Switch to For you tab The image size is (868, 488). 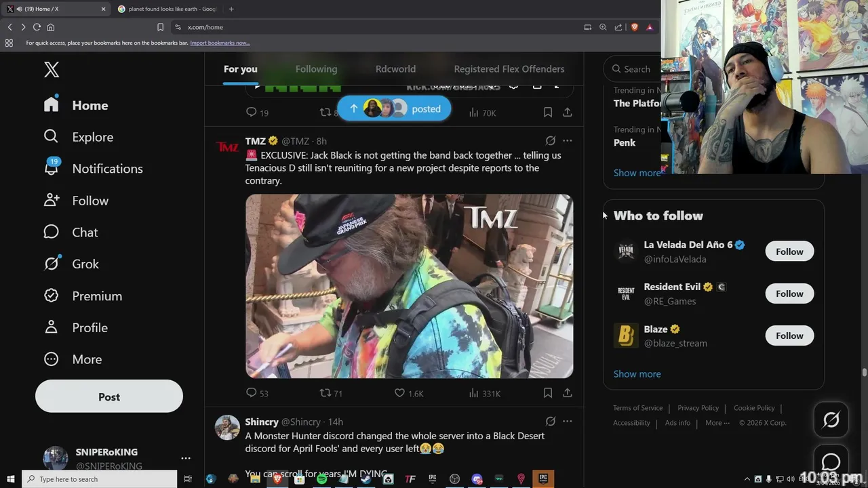[241, 69]
